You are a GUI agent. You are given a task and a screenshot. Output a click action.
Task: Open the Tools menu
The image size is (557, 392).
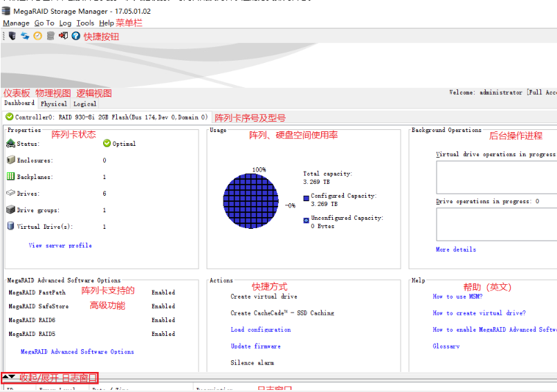coord(85,23)
